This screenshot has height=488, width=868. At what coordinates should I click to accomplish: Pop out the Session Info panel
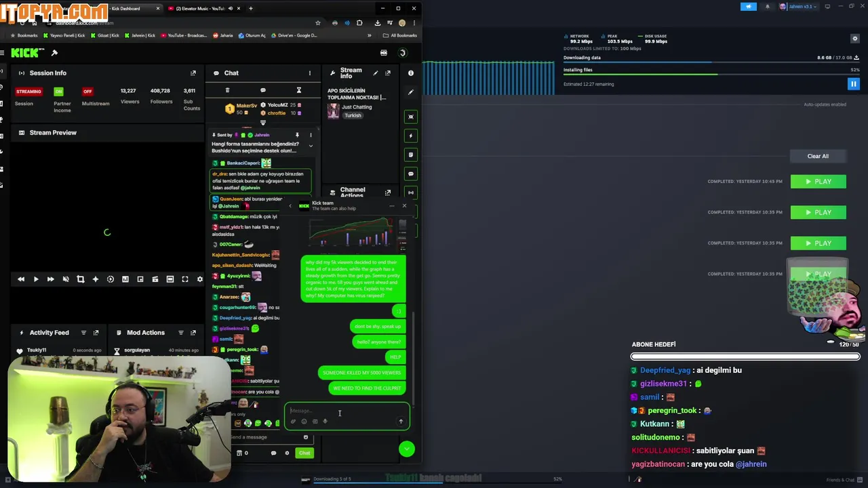coord(193,73)
